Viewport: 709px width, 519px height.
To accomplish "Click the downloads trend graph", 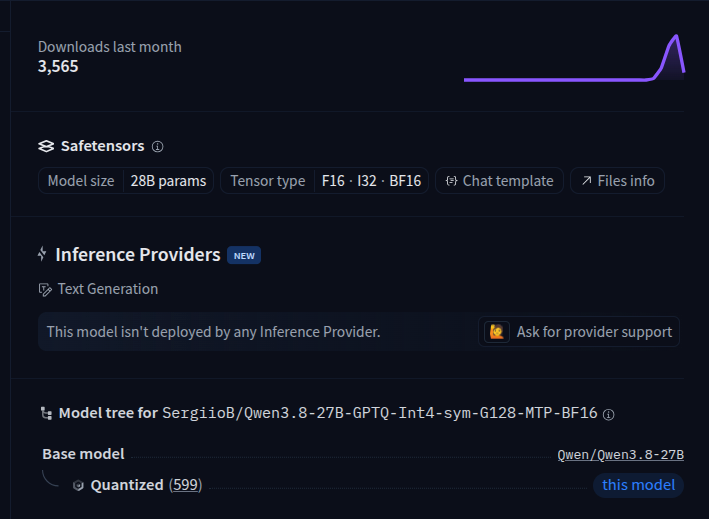I will pos(574,58).
